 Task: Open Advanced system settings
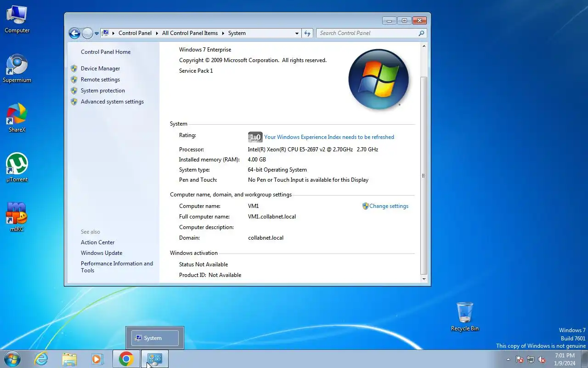112,102
